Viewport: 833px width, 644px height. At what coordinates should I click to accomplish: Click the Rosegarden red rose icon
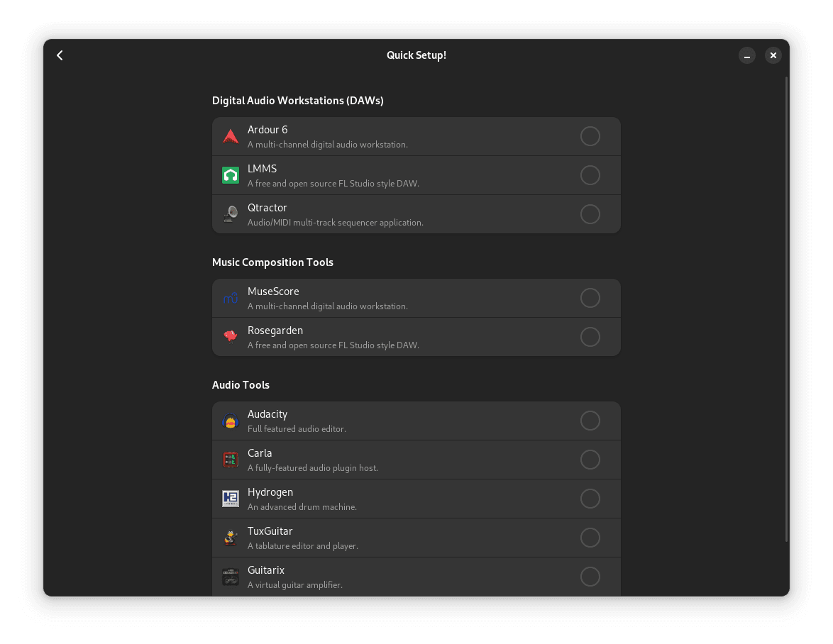[x=231, y=337]
